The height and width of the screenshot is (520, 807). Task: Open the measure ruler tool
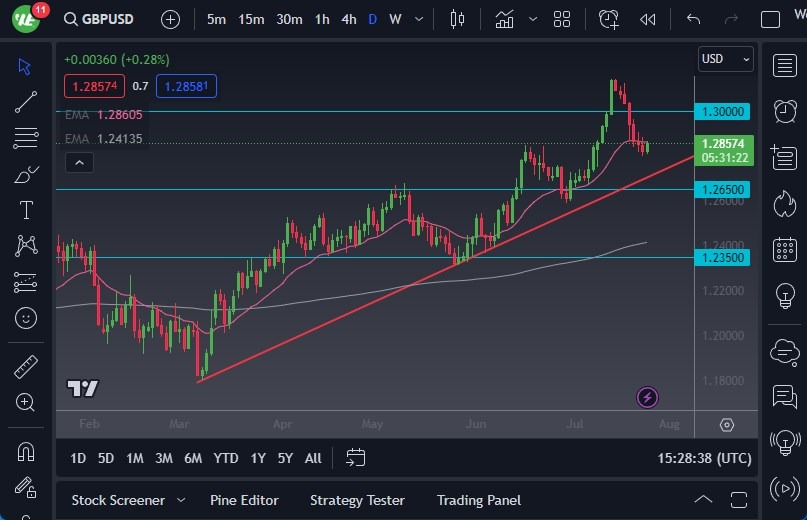[x=26, y=366]
